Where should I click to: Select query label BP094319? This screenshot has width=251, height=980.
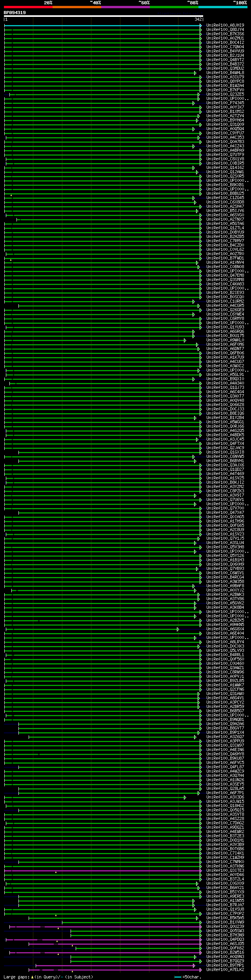pyautogui.click(x=15, y=13)
